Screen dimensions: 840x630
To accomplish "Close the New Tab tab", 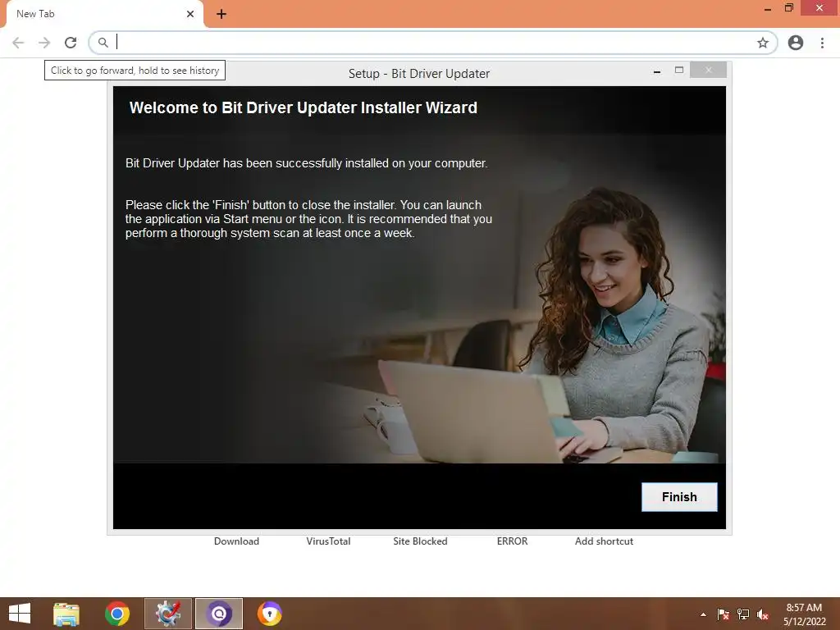I will pyautogui.click(x=190, y=14).
